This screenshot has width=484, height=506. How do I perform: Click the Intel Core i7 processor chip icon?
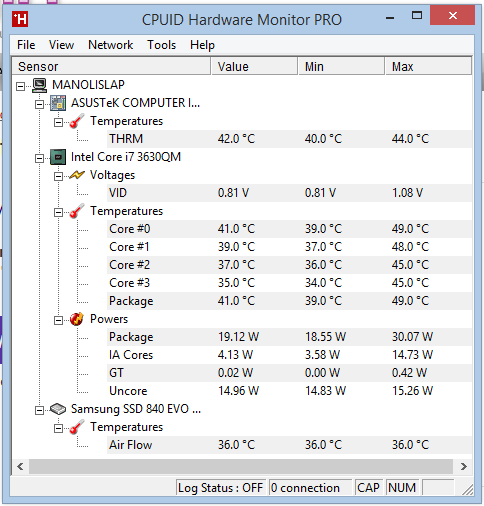click(58, 157)
